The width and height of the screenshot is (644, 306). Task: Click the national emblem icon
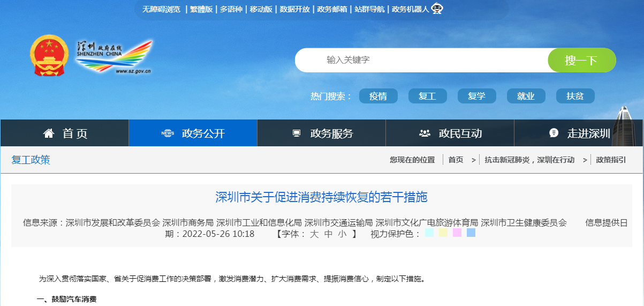click(x=49, y=57)
